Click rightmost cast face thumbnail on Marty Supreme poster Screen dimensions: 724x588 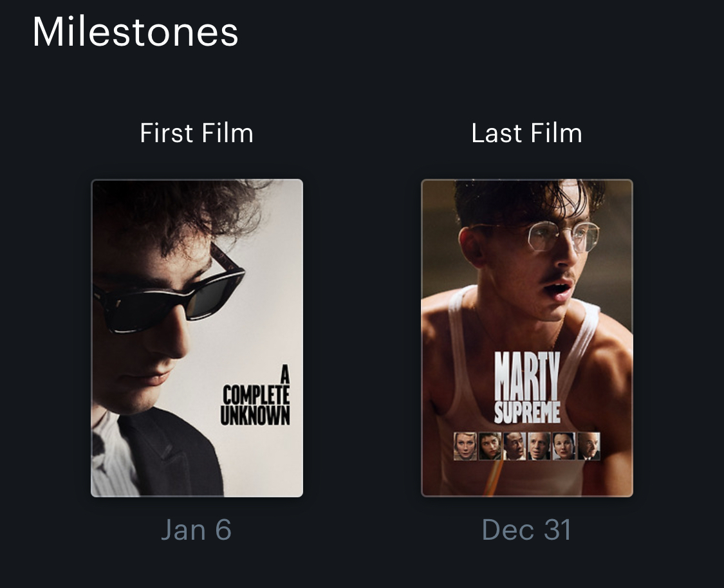pyautogui.click(x=588, y=446)
